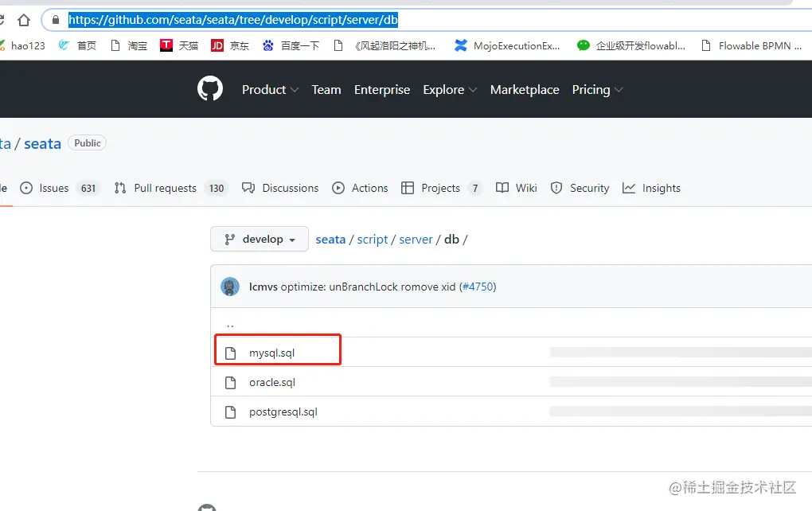812x511 pixels.
Task: Click the browser home icon
Action: click(x=24, y=20)
